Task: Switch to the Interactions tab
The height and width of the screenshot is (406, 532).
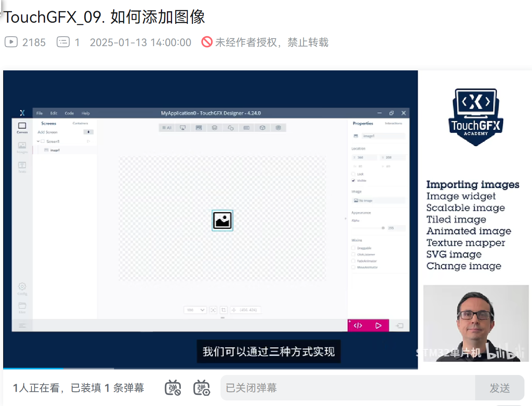Action: [393, 124]
